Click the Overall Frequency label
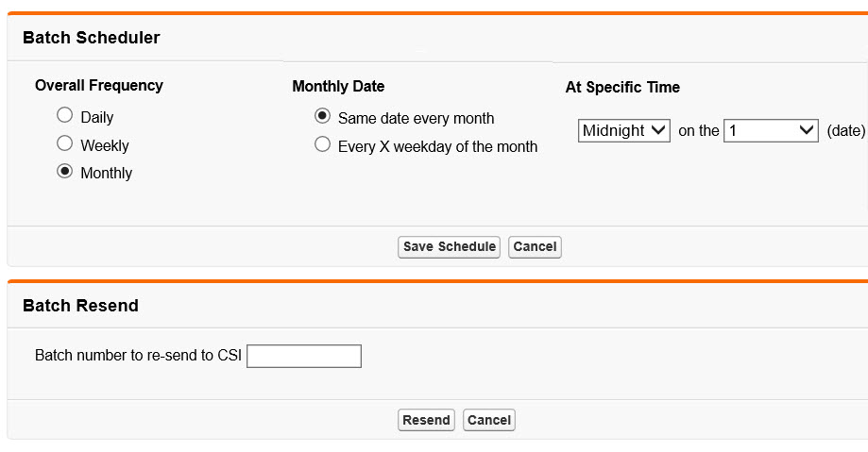Screen dimensions: 868x452 pos(99,86)
